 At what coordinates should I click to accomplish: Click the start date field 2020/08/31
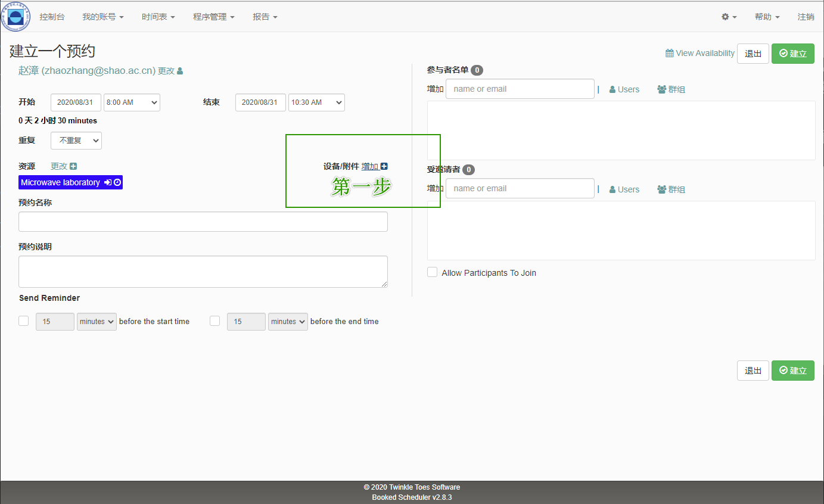point(76,102)
